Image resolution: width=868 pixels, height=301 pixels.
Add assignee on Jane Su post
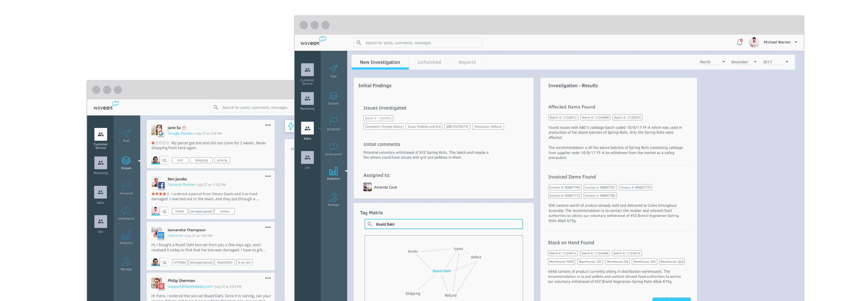(x=164, y=160)
